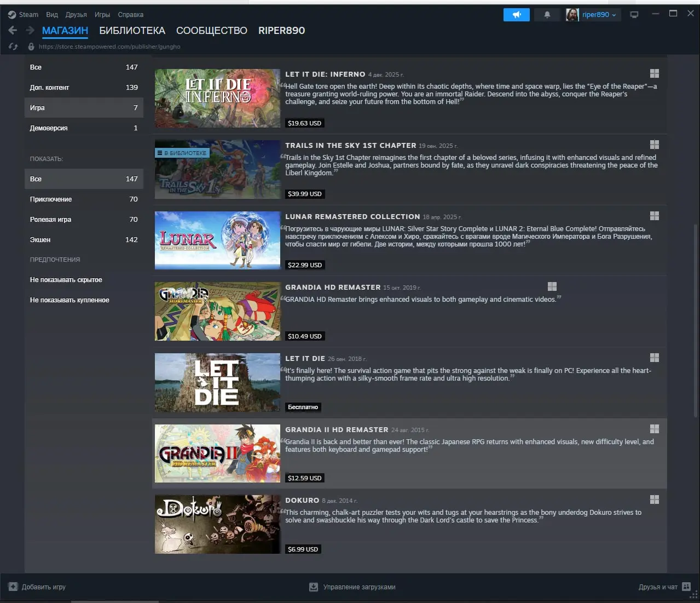Open the Friends and chat icon

click(x=686, y=587)
